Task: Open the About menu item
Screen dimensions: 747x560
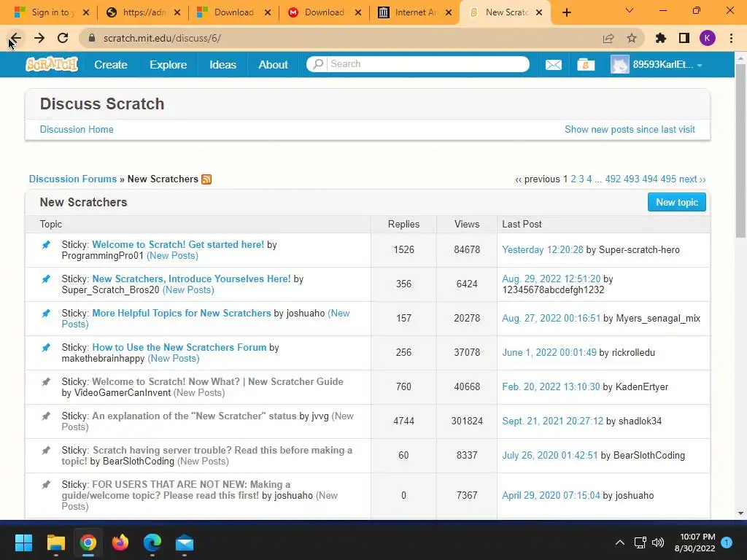Action: 273,65
